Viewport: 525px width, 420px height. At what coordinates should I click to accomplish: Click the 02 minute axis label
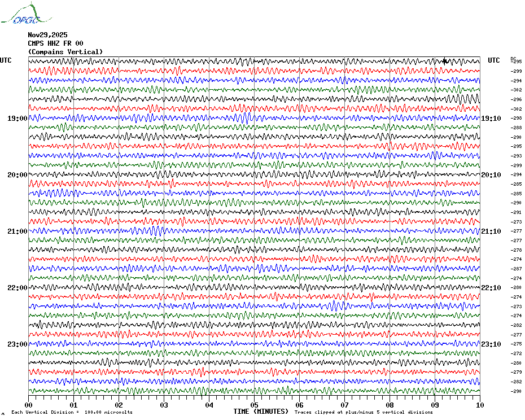(x=119, y=405)
